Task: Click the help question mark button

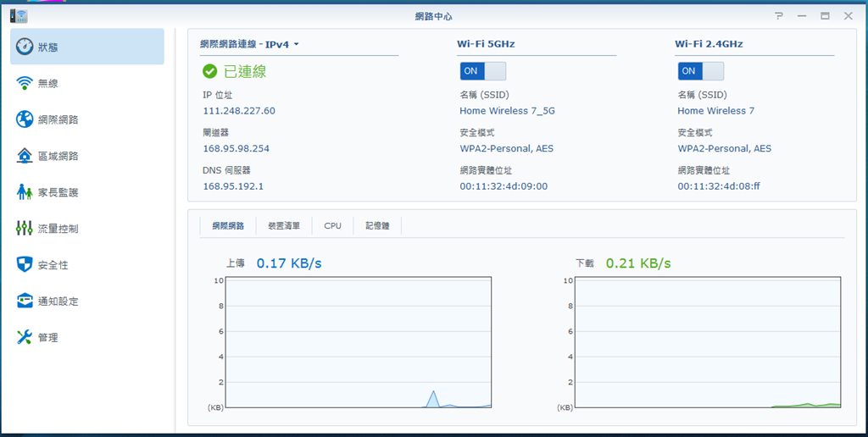Action: point(779,16)
